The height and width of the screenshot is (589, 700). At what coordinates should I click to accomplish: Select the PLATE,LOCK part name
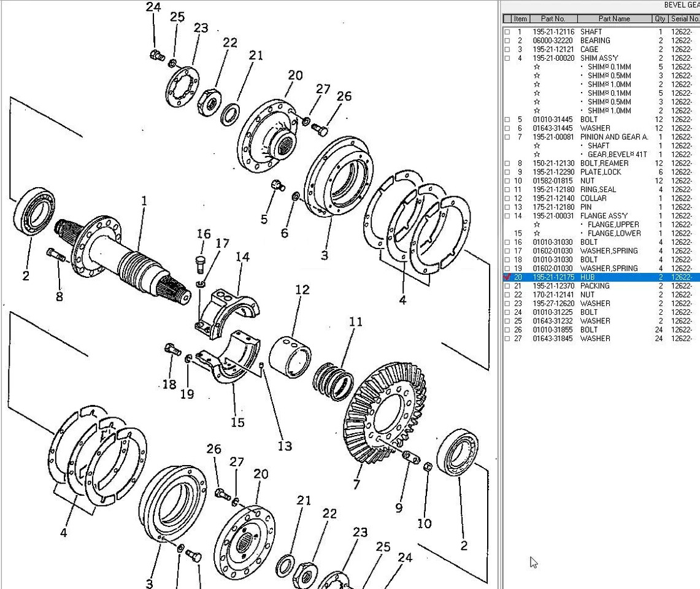click(x=601, y=172)
